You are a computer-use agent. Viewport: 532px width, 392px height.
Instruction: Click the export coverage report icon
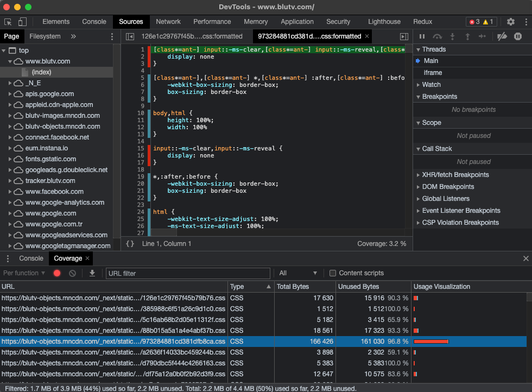click(x=92, y=273)
